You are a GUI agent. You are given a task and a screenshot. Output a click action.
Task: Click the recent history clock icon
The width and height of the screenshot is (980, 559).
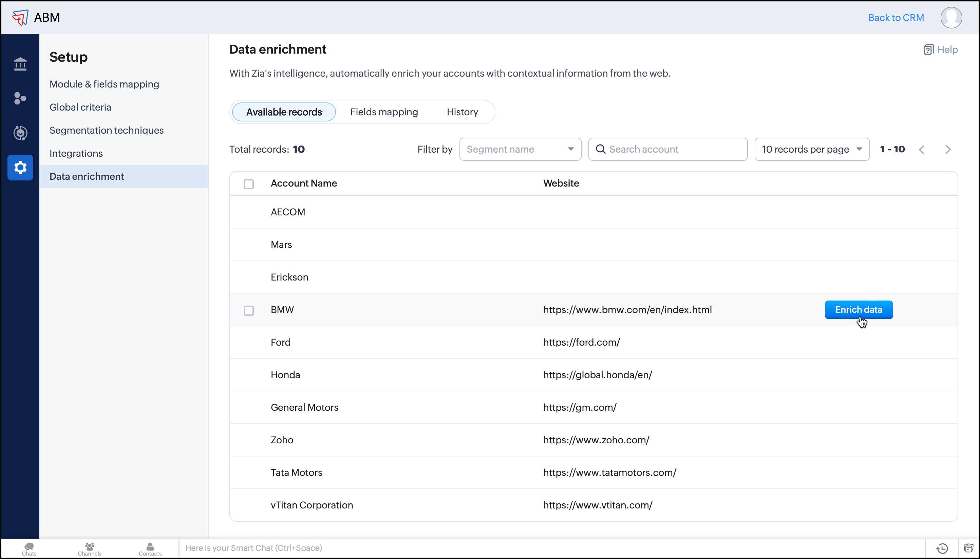[942, 548]
